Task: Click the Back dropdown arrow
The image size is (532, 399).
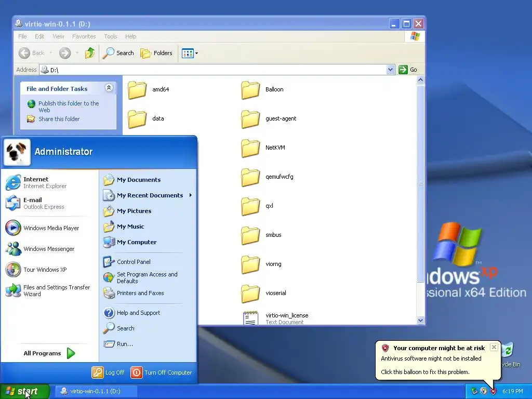Action: pos(51,53)
